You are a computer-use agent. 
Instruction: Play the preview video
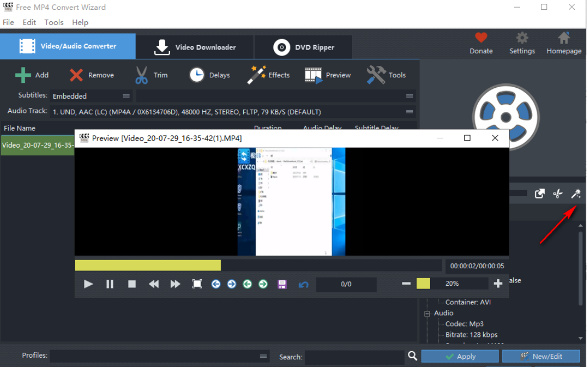(x=88, y=284)
